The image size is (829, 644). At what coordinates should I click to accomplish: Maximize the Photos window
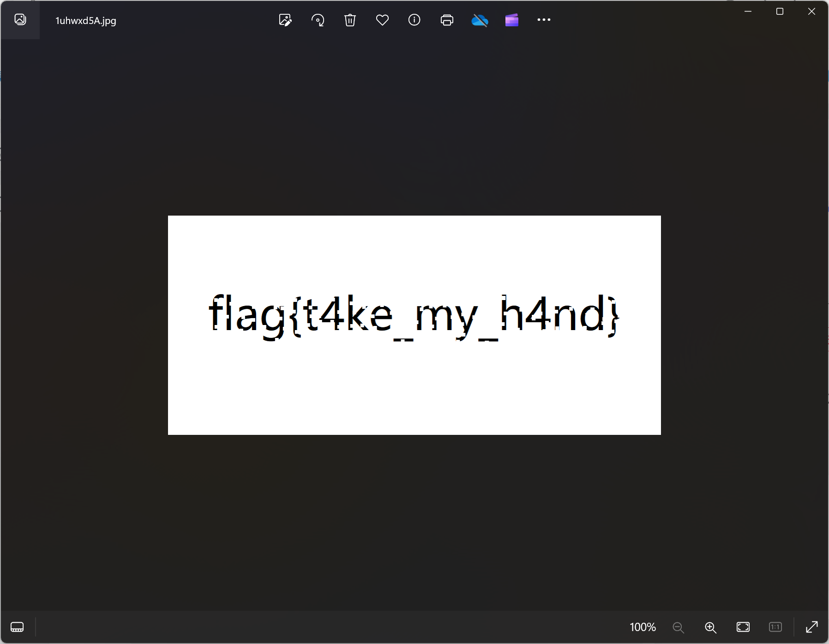point(780,12)
